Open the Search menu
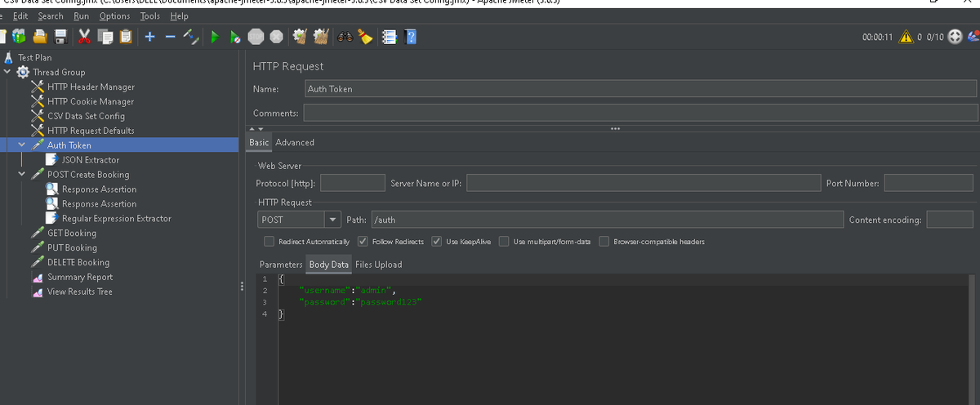The width and height of the screenshot is (980, 405). (51, 16)
